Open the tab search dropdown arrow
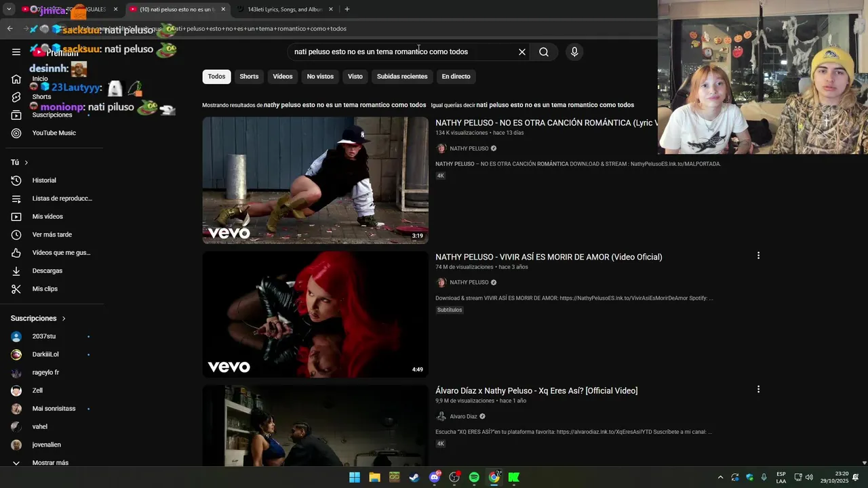 click(9, 9)
